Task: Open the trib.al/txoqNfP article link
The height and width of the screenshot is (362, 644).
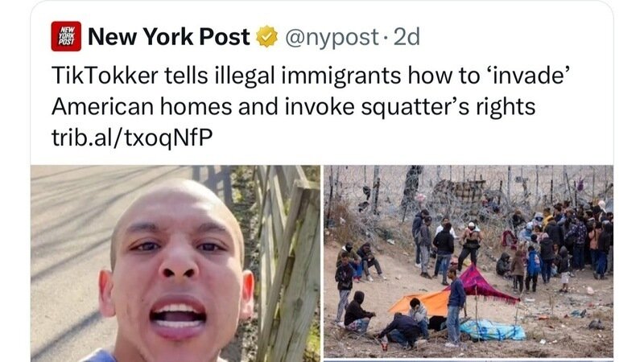Action: (132, 138)
